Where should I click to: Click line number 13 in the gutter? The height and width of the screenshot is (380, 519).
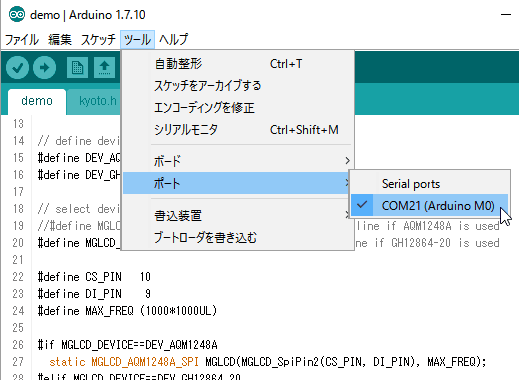(18, 124)
